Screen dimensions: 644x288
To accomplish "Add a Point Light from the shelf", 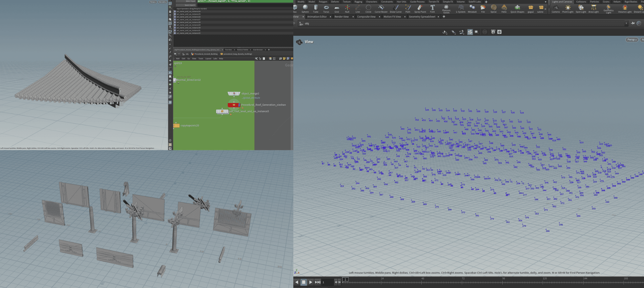I will coord(568,9).
